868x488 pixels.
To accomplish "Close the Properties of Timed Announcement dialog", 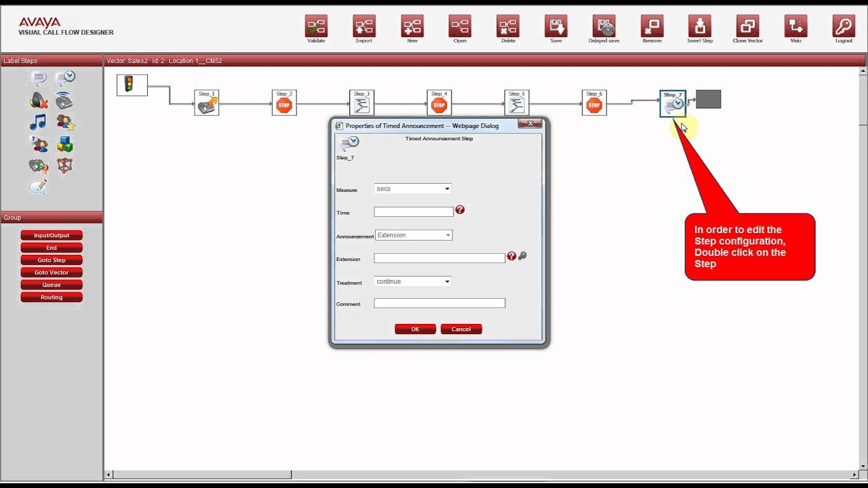I will pyautogui.click(x=530, y=123).
